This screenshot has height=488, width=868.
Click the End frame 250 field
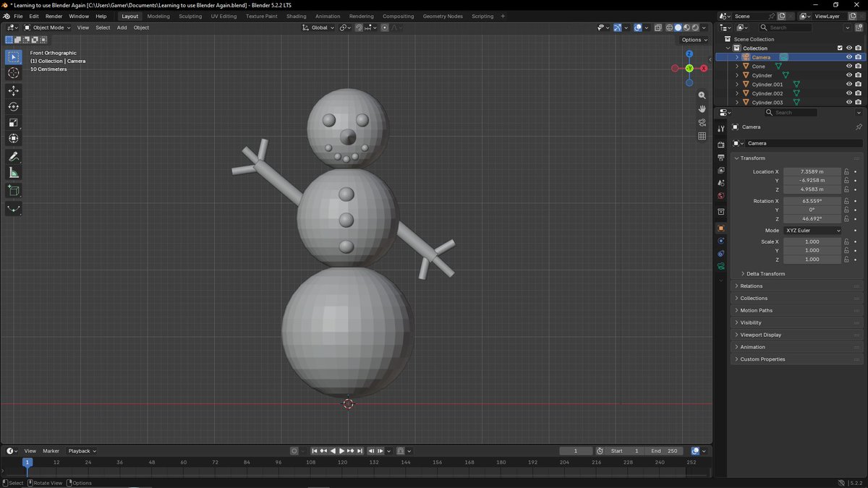[665, 451]
